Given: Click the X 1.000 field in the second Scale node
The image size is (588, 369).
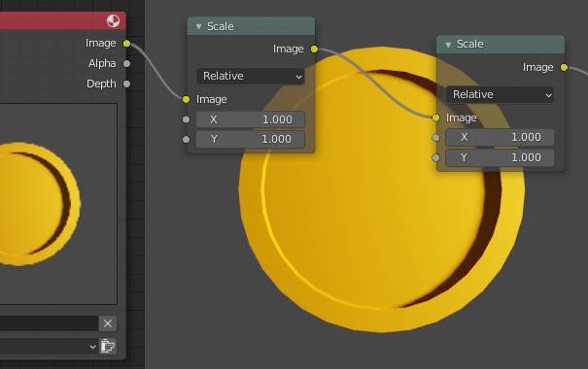Looking at the screenshot, I should point(500,138).
